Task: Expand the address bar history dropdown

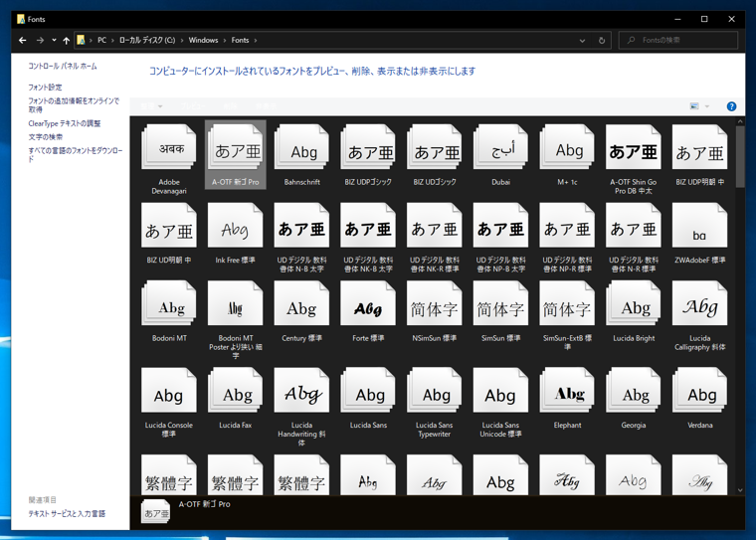Action: point(583,41)
